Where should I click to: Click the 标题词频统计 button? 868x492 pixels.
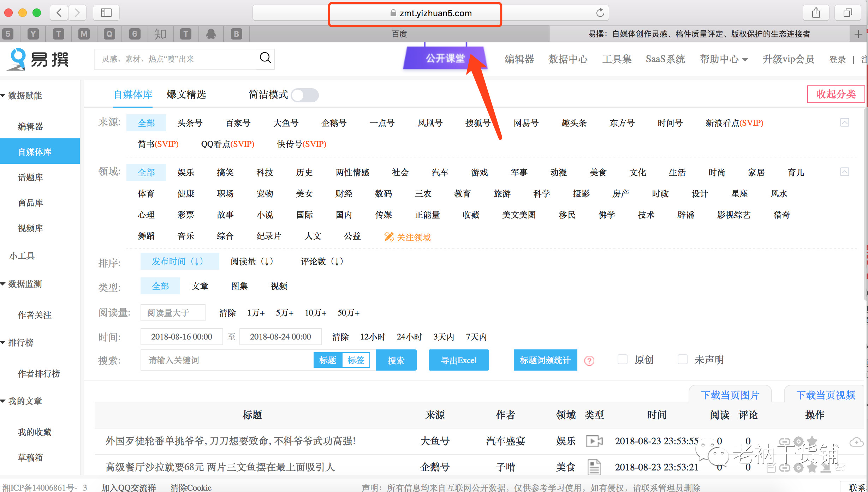[545, 360]
